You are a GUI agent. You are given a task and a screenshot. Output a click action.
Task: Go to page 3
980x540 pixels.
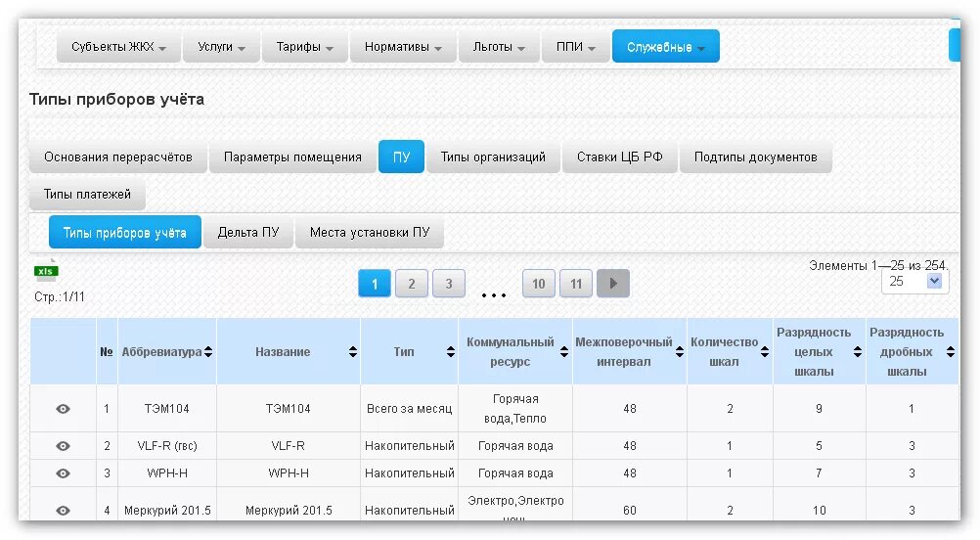[x=449, y=284]
